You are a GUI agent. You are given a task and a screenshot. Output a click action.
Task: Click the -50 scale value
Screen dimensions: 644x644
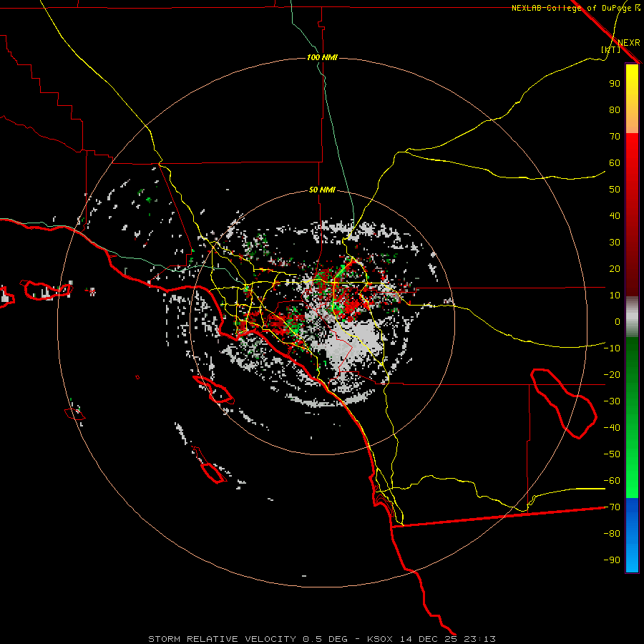coord(612,454)
